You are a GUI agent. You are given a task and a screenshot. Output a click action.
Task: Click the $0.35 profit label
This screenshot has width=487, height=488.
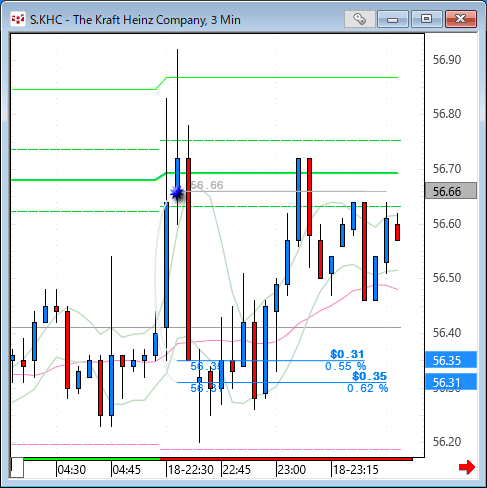[x=369, y=376]
